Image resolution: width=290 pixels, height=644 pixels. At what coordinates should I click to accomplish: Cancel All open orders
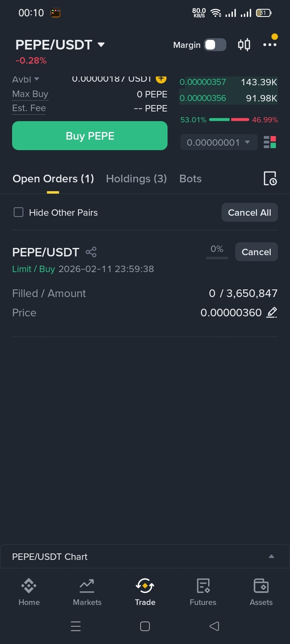[249, 212]
